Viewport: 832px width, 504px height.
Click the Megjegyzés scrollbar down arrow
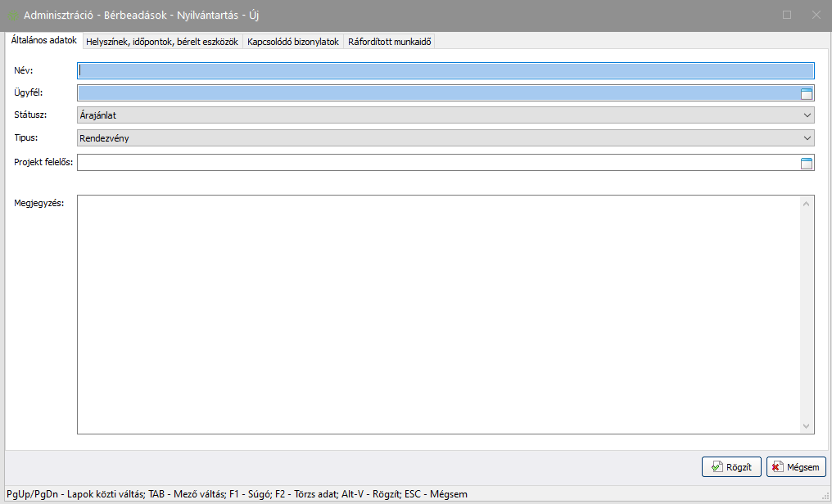tap(807, 426)
